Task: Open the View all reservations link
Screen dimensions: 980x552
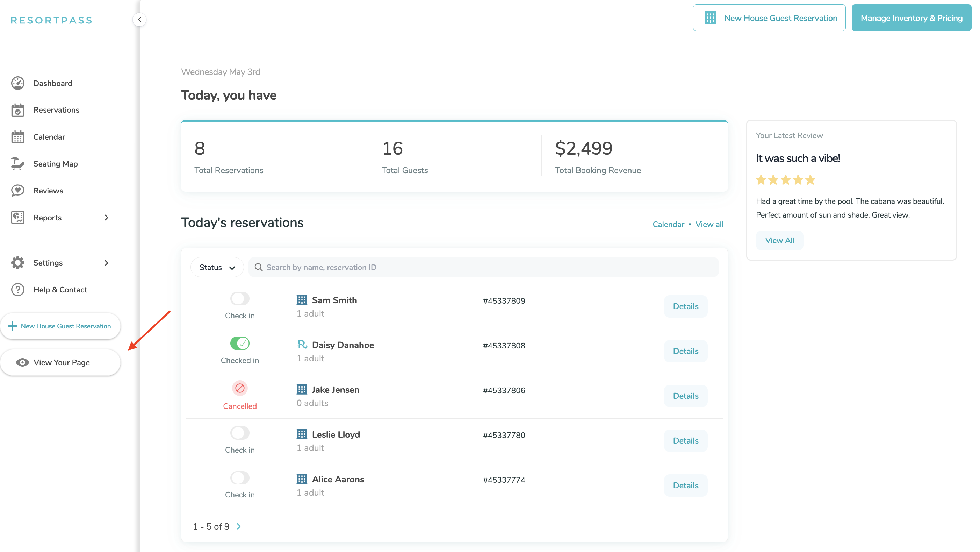Action: [709, 224]
